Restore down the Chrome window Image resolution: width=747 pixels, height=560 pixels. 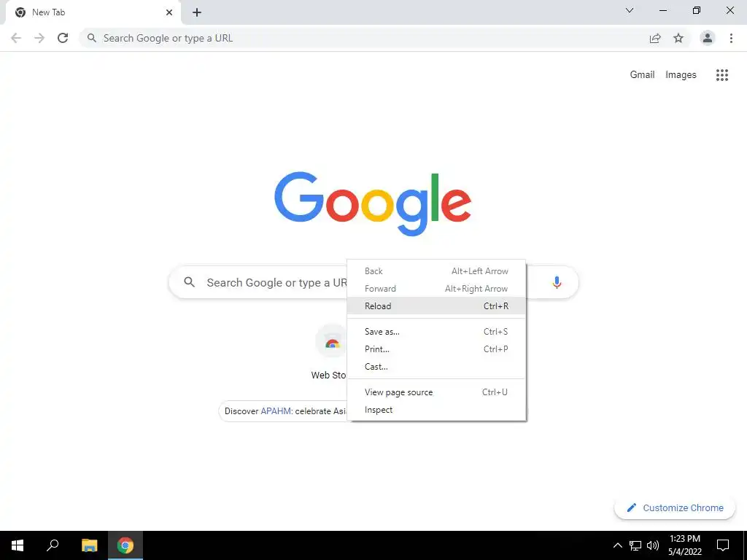pos(697,10)
